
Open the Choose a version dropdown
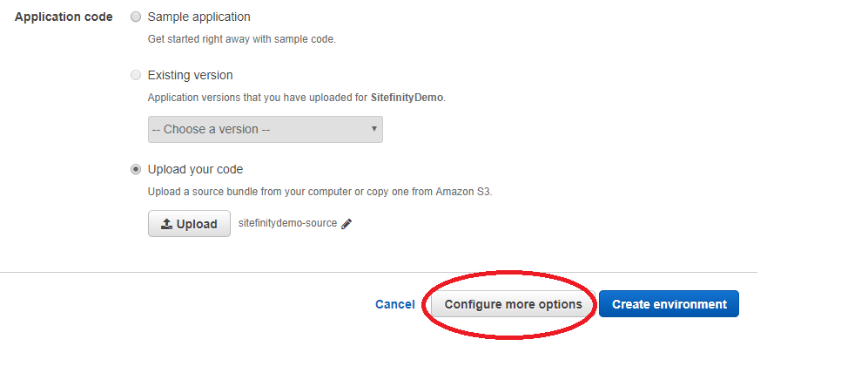[x=259, y=129]
